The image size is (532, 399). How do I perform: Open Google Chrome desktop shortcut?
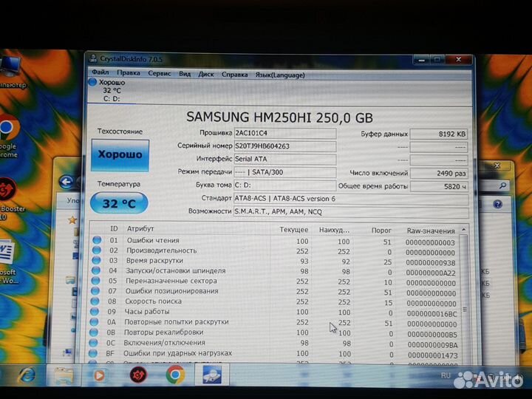pos(9,135)
